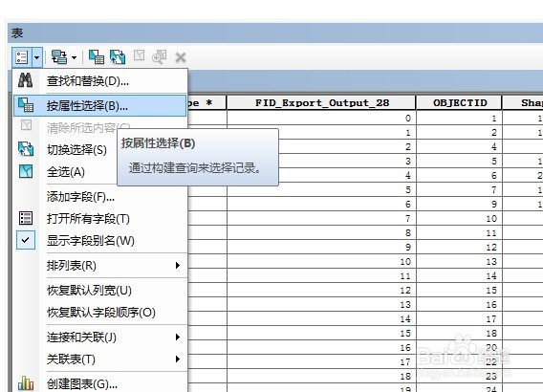Image resolution: width=543 pixels, height=392 pixels.
Task: Open the Table Options dropdown arrow
Action: click(37, 57)
